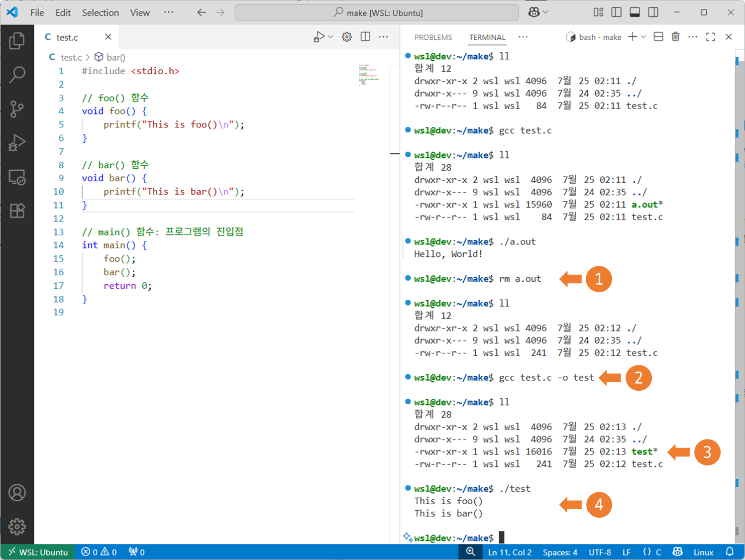745x560 pixels.
Task: Switch to the TERMINAL panel tab
Action: [x=487, y=37]
